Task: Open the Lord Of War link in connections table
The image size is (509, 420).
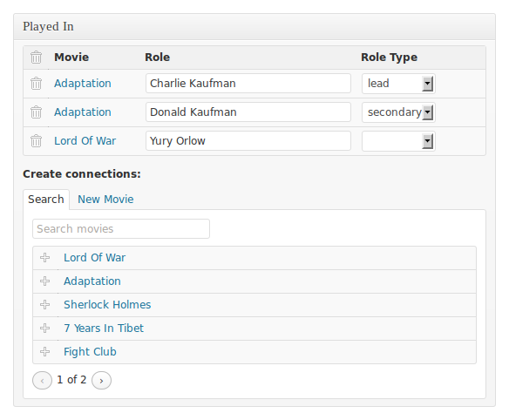Action: point(85,141)
